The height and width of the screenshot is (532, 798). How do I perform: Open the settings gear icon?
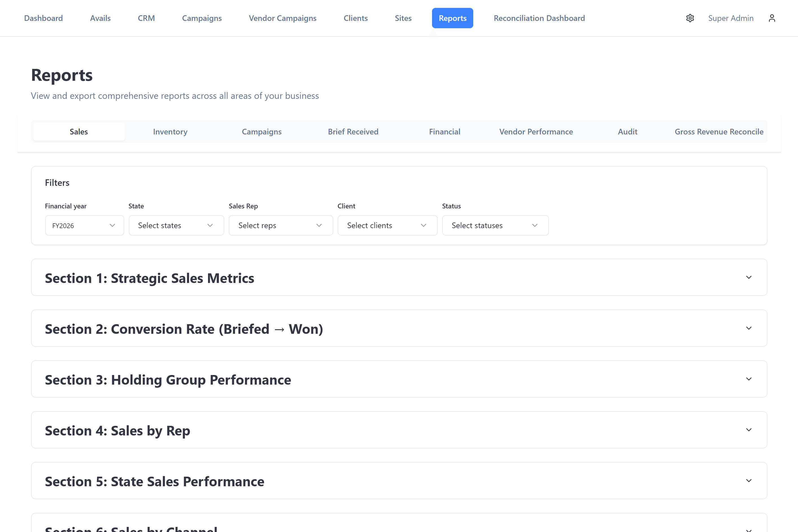click(x=690, y=18)
